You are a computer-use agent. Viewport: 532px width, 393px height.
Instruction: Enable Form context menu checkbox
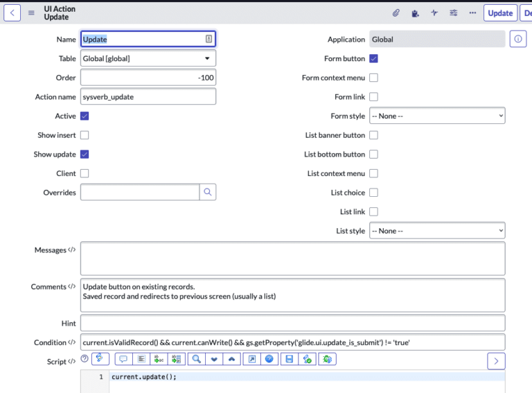373,78
